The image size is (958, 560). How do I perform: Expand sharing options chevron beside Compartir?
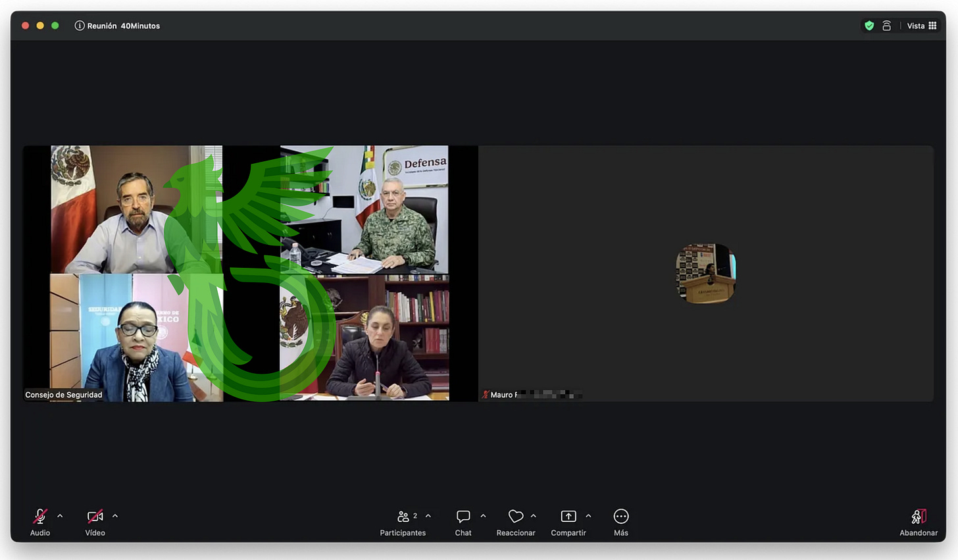(588, 516)
